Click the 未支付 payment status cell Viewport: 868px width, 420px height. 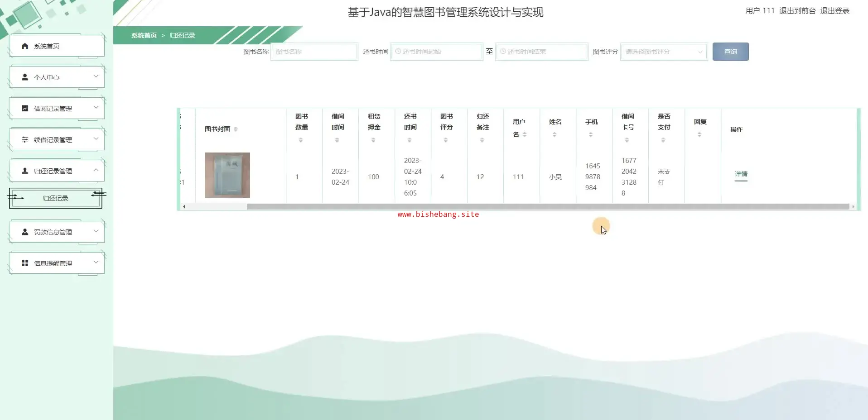click(x=664, y=177)
